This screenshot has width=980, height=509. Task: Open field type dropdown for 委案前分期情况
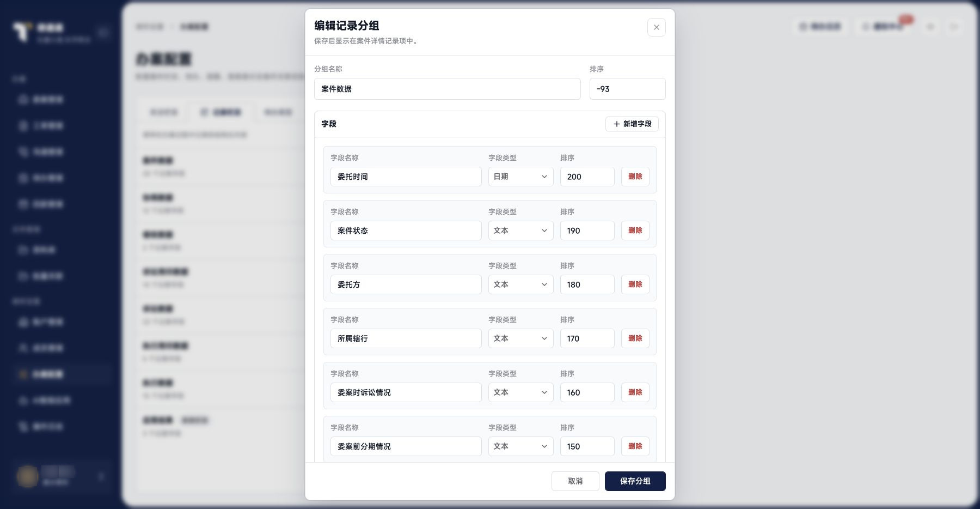[520, 446]
